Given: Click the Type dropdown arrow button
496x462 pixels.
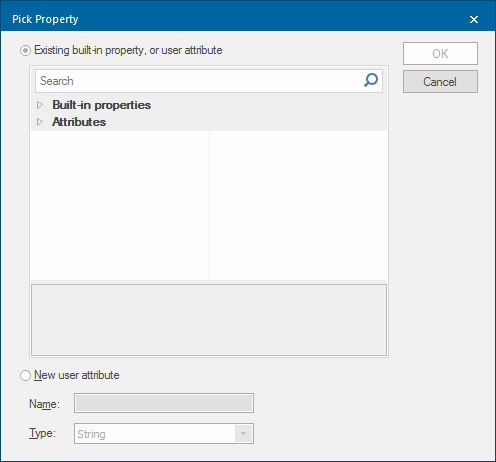Looking at the screenshot, I should [x=243, y=434].
